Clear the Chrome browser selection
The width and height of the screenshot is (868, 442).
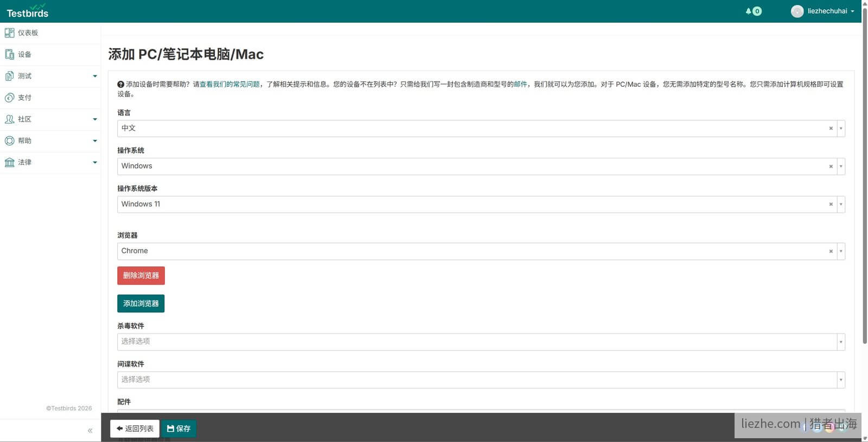pos(831,251)
